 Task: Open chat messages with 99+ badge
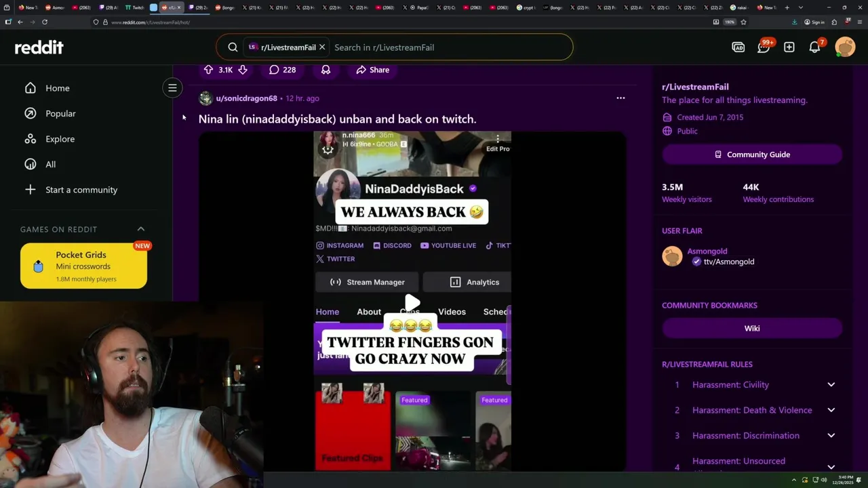764,47
